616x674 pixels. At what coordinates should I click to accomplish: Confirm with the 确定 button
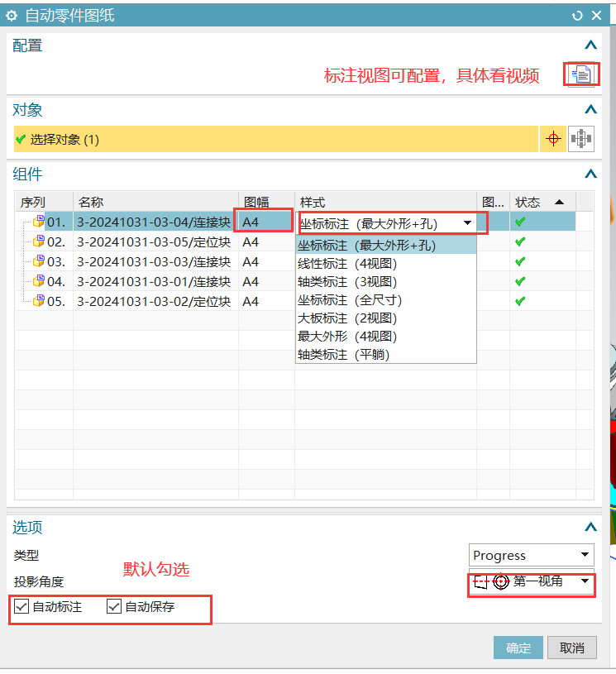click(x=518, y=648)
